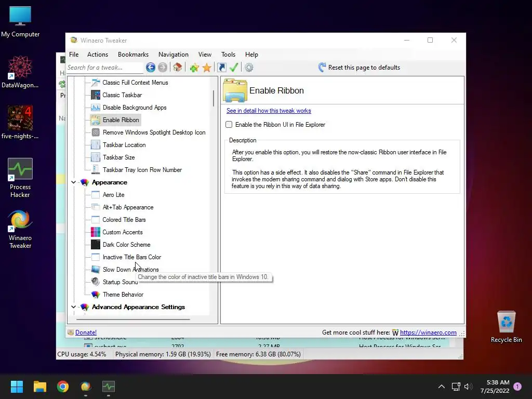532x399 pixels.
Task: Open Google Chrome from the taskbar
Action: click(63, 387)
